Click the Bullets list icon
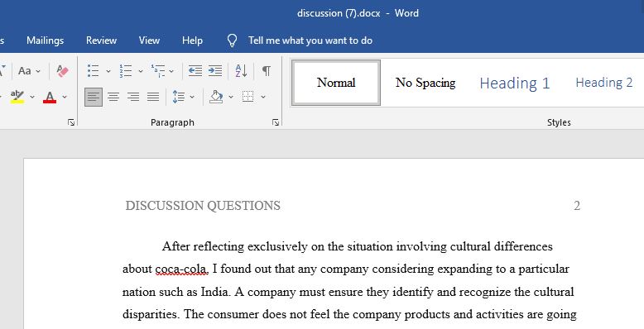Screen dimensions: 644x329 (x=94, y=70)
